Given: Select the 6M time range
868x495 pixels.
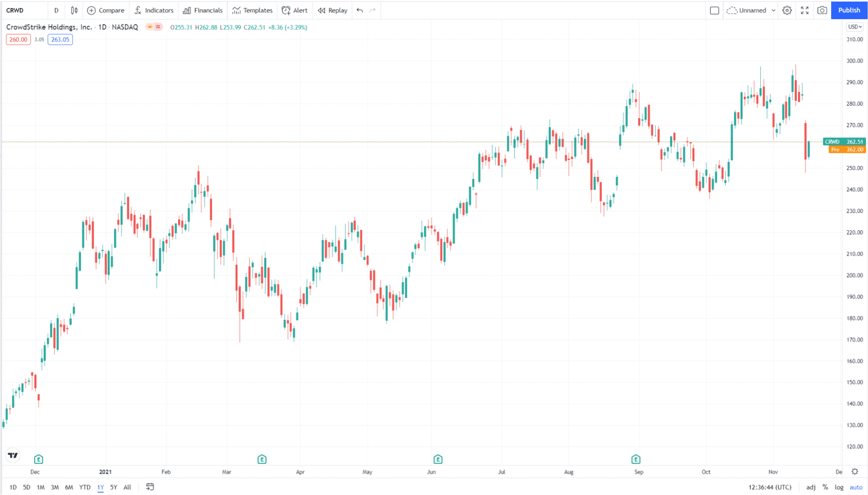Looking at the screenshot, I should [69, 487].
